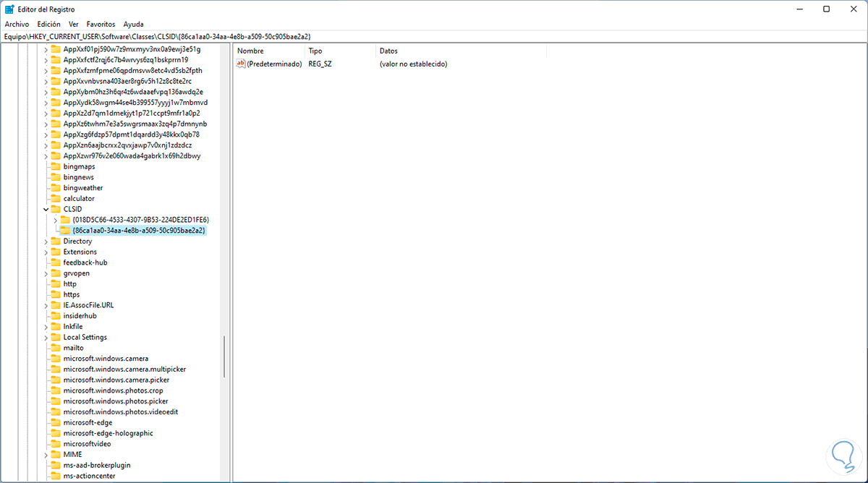This screenshot has height=483, width=868.
Task: Click the microsoft.windows.camera folder icon
Action: [x=56, y=359]
